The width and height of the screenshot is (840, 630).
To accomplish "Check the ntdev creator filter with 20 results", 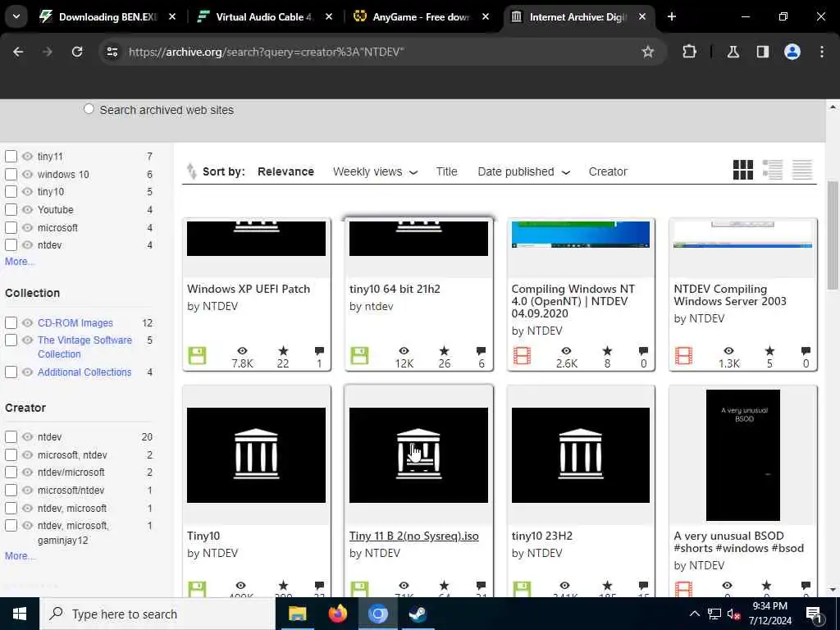I will pyautogui.click(x=11, y=436).
